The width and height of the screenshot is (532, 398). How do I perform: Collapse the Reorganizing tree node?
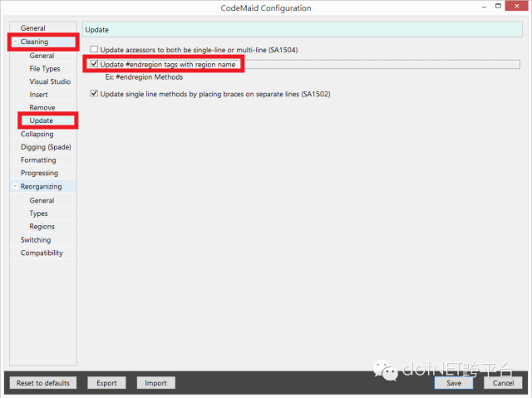pos(15,186)
